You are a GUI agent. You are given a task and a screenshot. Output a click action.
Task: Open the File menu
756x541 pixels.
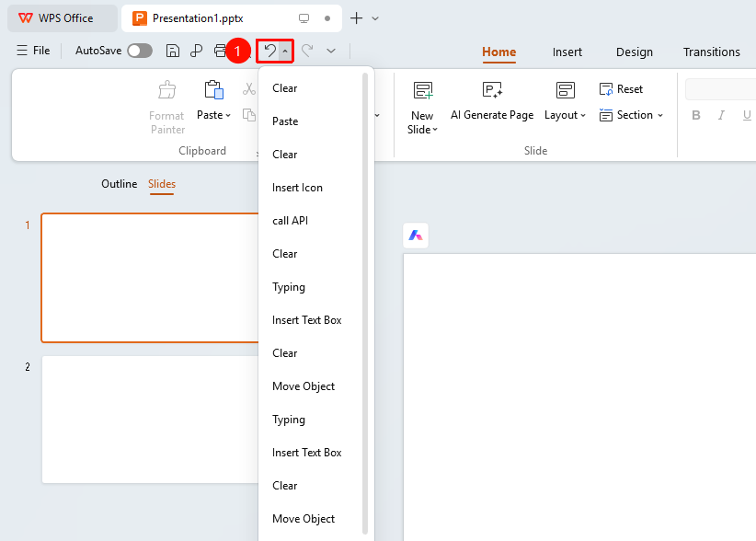pyautogui.click(x=33, y=51)
